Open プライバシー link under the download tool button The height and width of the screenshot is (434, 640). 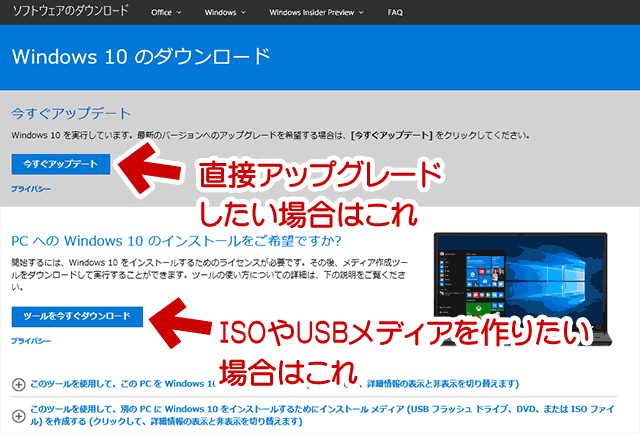pyautogui.click(x=30, y=342)
